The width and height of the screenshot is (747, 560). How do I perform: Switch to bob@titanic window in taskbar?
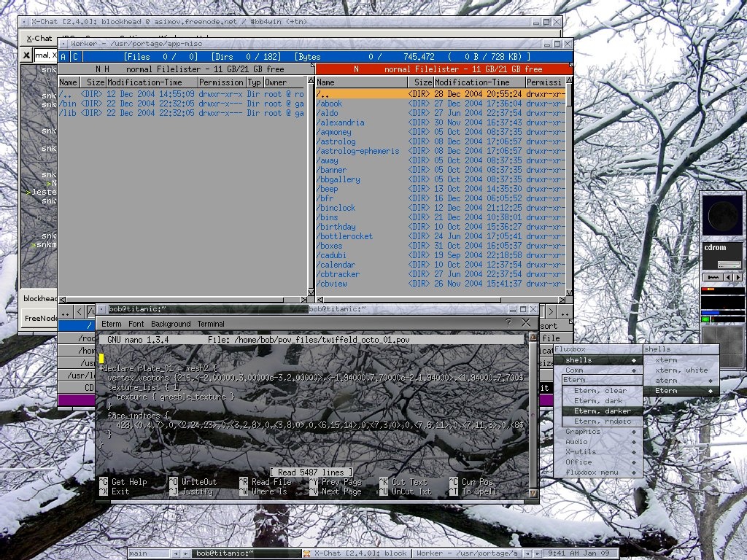click(x=247, y=553)
